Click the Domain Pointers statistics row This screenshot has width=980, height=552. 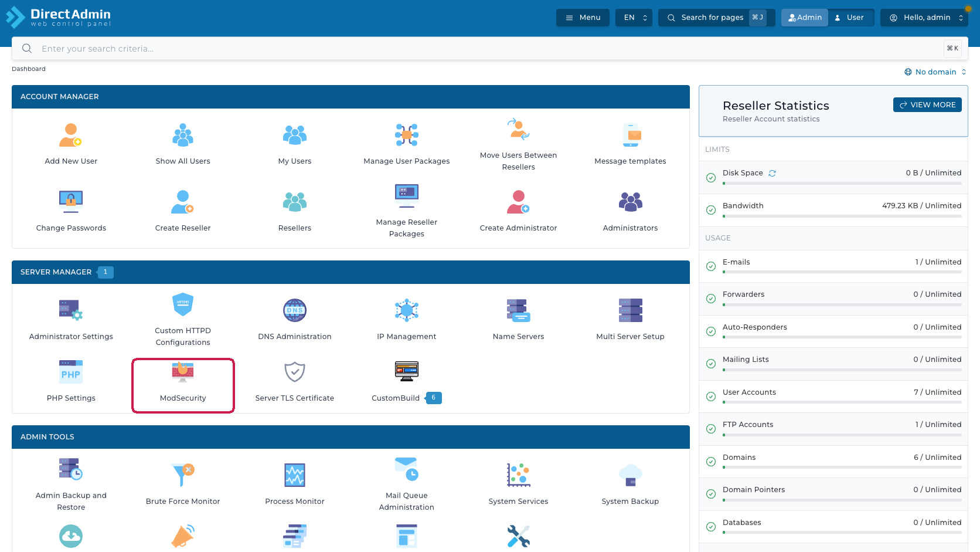[x=833, y=494]
